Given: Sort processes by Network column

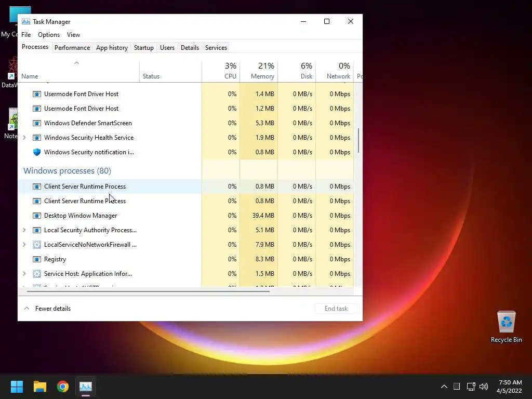Looking at the screenshot, I should coord(335,71).
